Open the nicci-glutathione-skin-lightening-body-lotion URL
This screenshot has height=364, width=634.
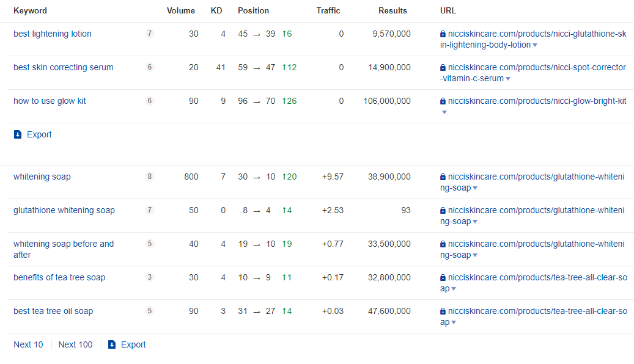[x=533, y=40]
